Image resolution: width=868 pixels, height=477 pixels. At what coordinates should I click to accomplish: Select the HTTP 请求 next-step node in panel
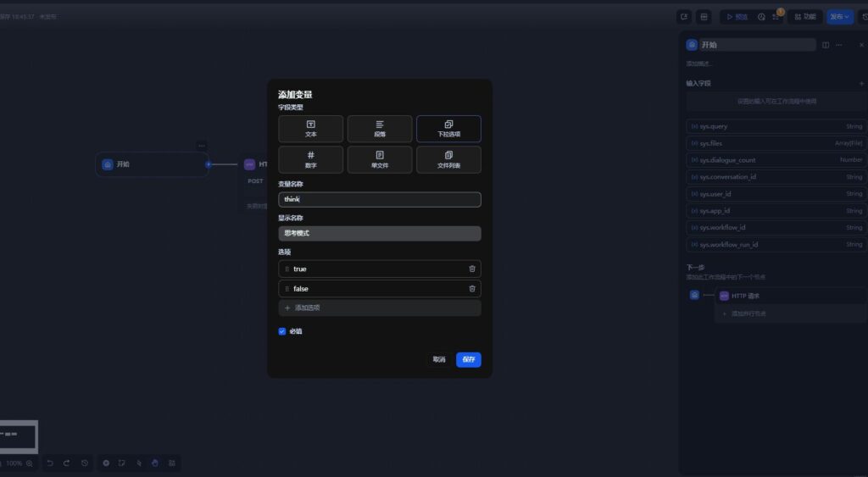click(x=791, y=296)
